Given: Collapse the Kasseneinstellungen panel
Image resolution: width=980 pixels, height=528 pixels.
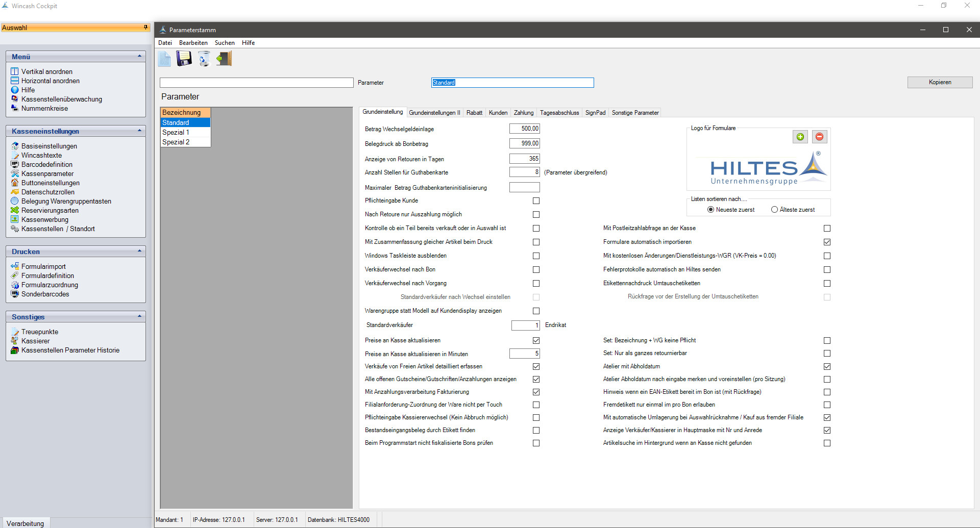Looking at the screenshot, I should coord(139,131).
